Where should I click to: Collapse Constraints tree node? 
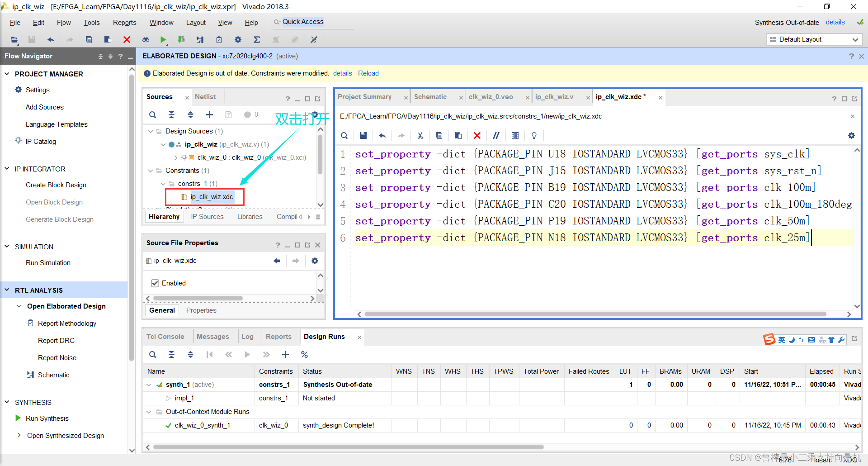(151, 171)
